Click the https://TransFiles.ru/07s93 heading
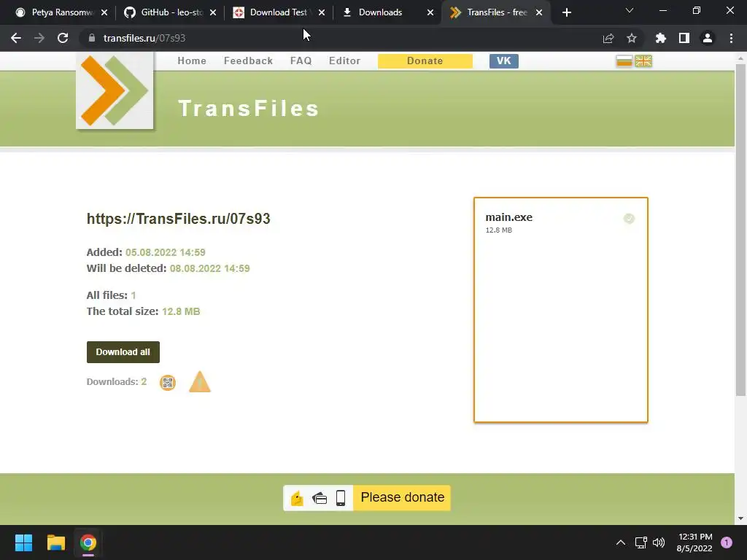The height and width of the screenshot is (560, 747). click(x=178, y=219)
